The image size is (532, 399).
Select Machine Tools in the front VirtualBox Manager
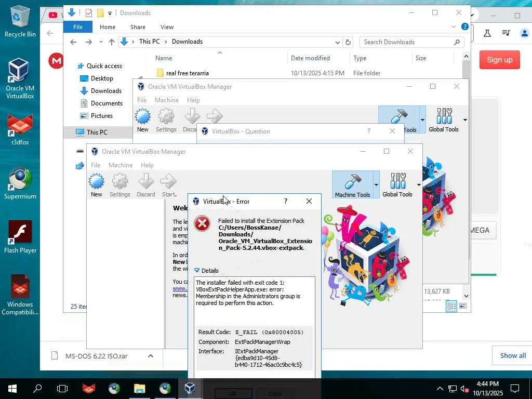coord(352,185)
